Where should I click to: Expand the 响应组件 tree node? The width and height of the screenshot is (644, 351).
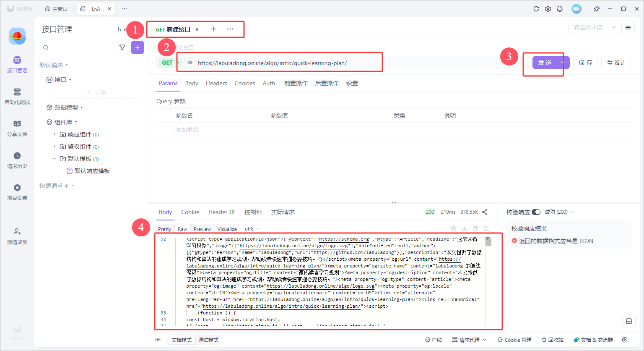tap(55, 134)
